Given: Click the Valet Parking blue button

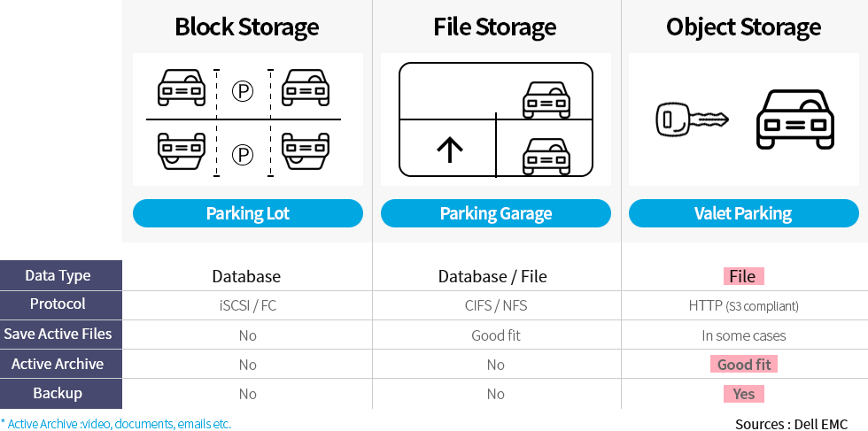Looking at the screenshot, I should click(x=743, y=213).
